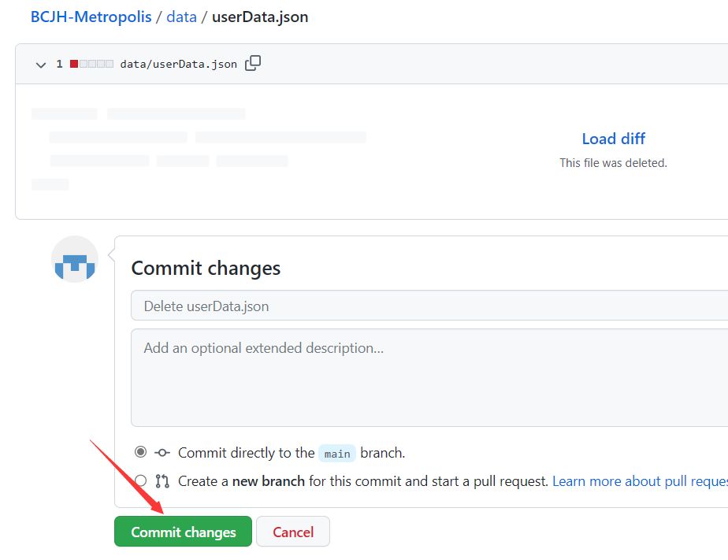Collapse the data/userData.json diff section

[x=41, y=65]
